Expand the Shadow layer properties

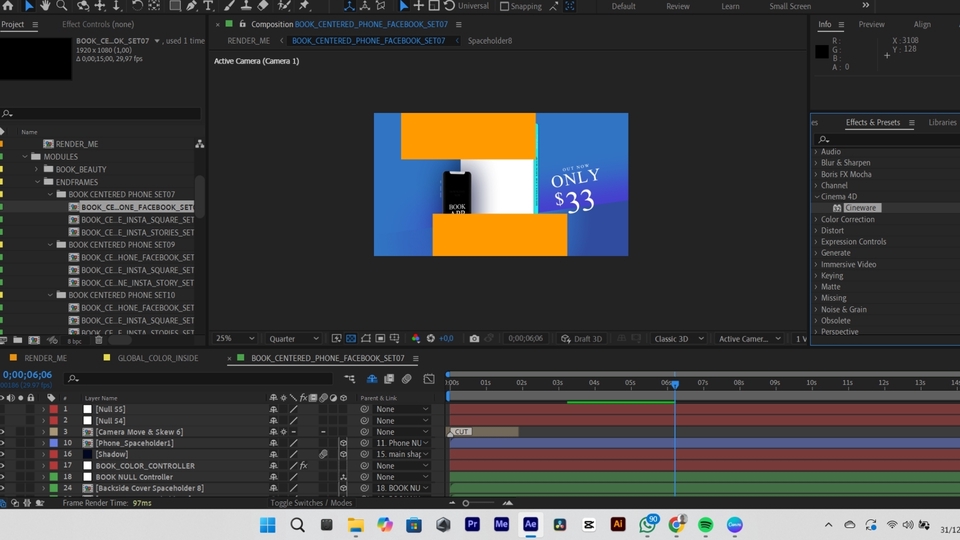tap(43, 454)
